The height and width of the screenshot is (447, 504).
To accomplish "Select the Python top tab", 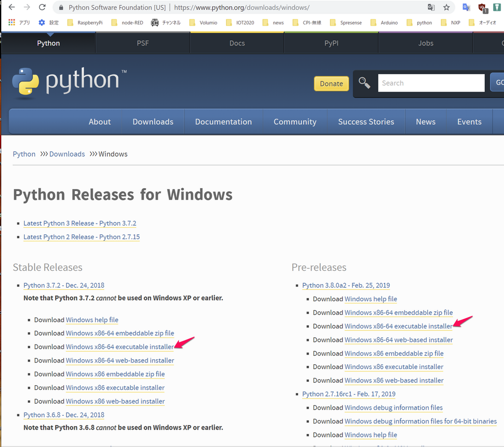I will tap(48, 43).
